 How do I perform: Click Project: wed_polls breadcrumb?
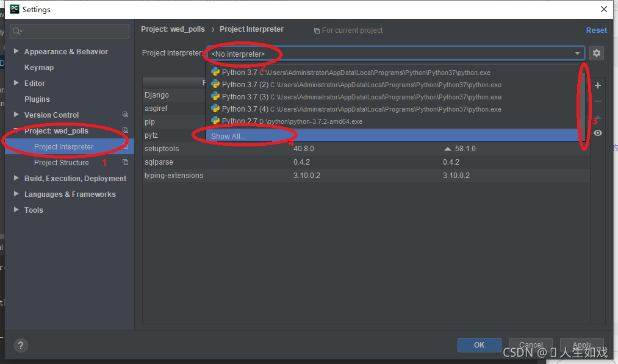(x=173, y=29)
